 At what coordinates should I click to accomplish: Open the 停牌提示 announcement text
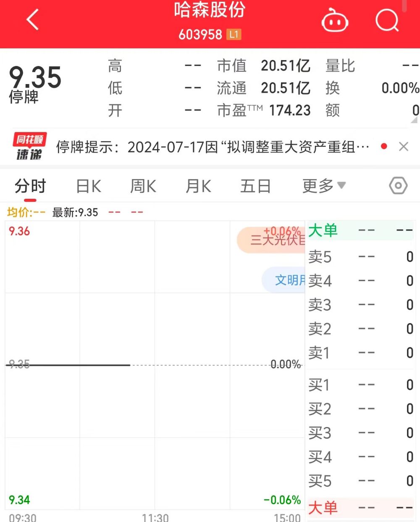point(213,147)
